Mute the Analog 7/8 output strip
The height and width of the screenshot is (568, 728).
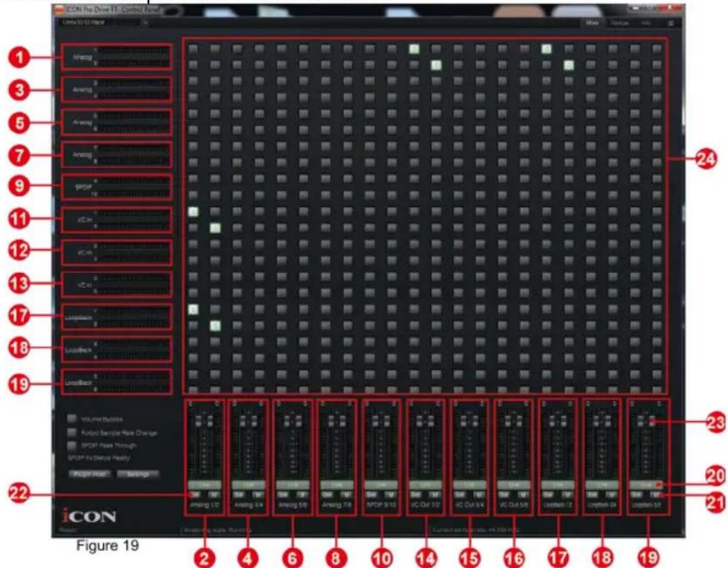coord(347,494)
